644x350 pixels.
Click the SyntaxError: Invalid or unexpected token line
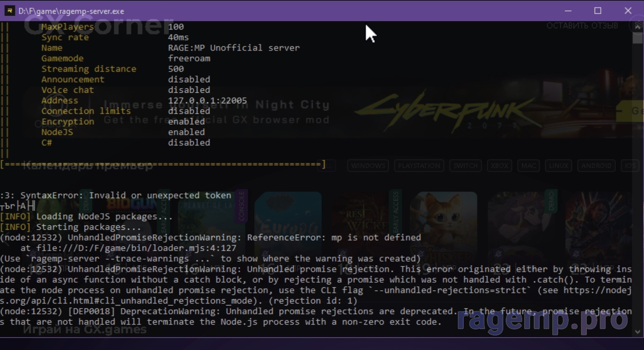point(116,195)
